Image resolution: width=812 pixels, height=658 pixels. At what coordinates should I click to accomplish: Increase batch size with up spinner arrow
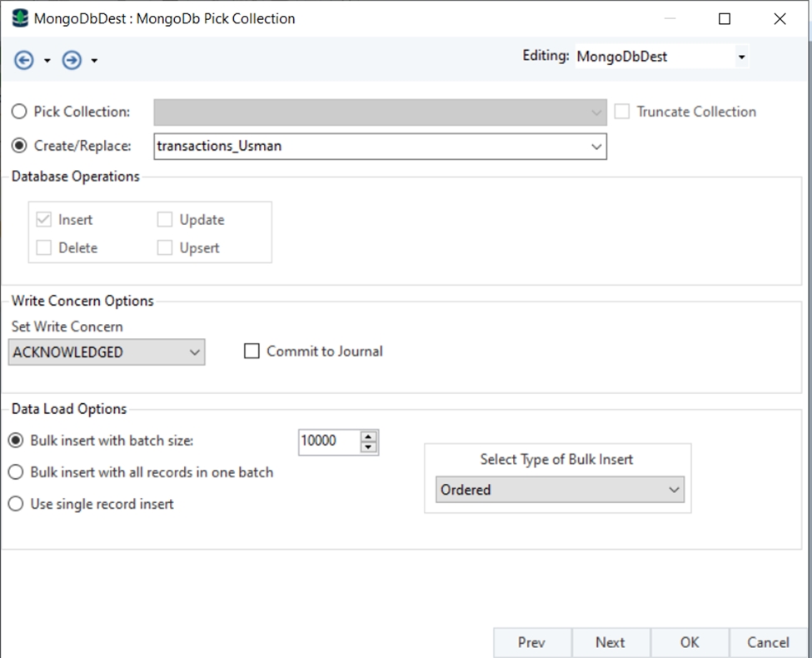pyautogui.click(x=368, y=436)
